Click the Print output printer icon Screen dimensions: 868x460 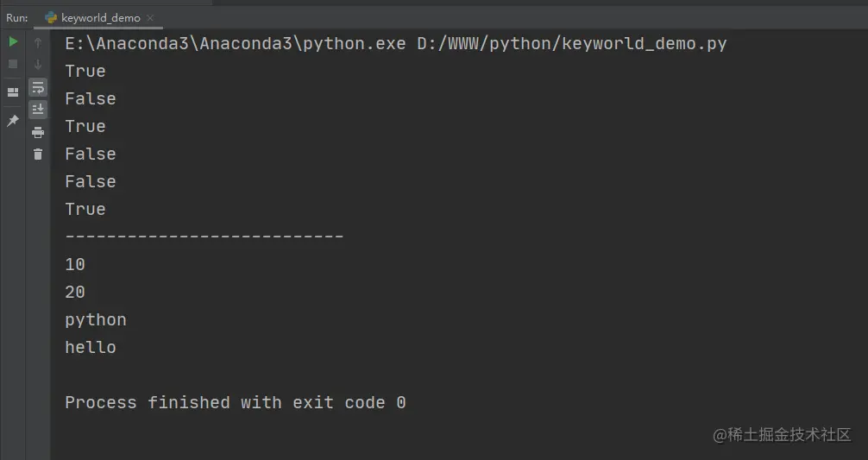click(x=38, y=132)
